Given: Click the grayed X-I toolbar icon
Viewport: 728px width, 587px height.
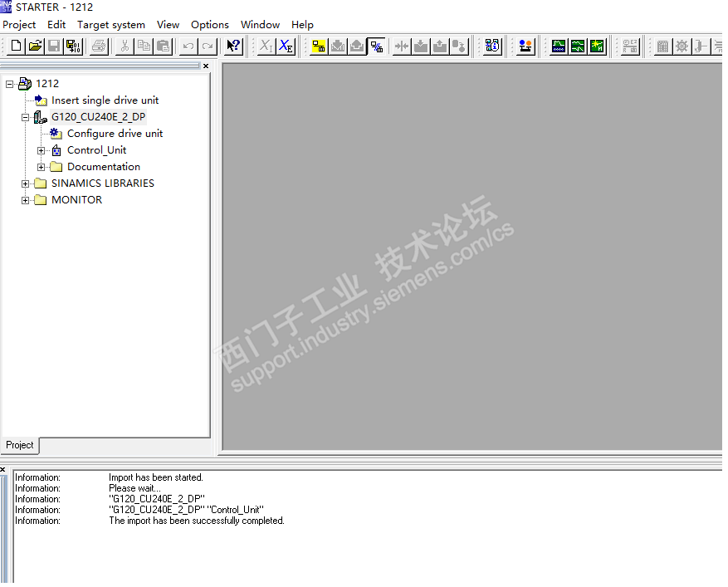Looking at the screenshot, I should [x=266, y=46].
